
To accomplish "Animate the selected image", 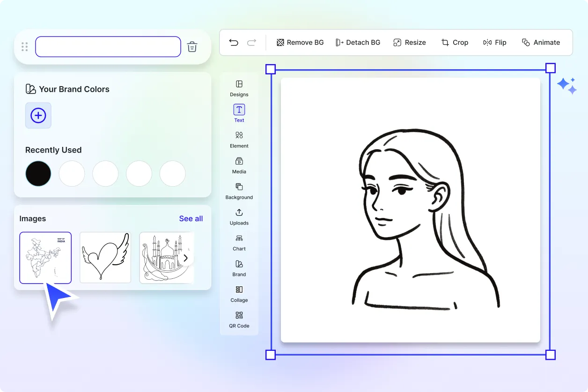I will (x=541, y=42).
